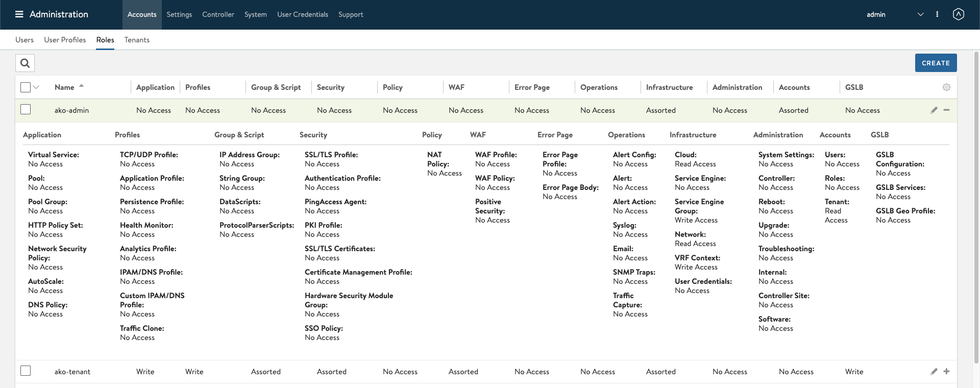Click the SSL/TLS Certificates label
The width and height of the screenshot is (980, 388).
coord(340,249)
